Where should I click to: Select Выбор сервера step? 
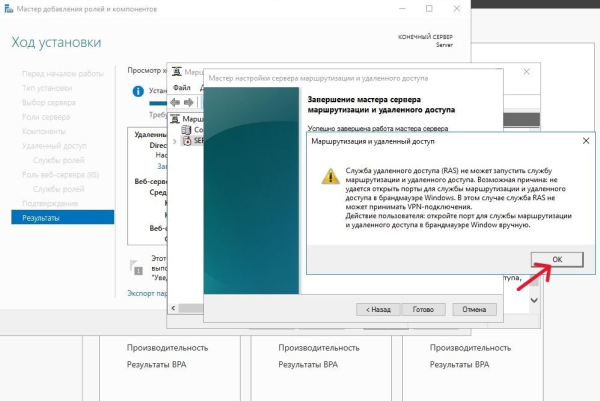point(49,103)
